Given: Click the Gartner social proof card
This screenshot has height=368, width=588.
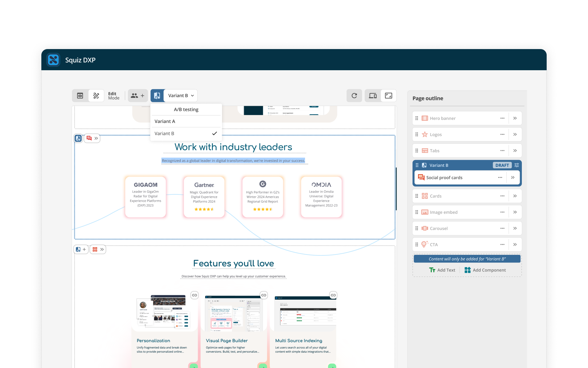Looking at the screenshot, I should coord(204,197).
